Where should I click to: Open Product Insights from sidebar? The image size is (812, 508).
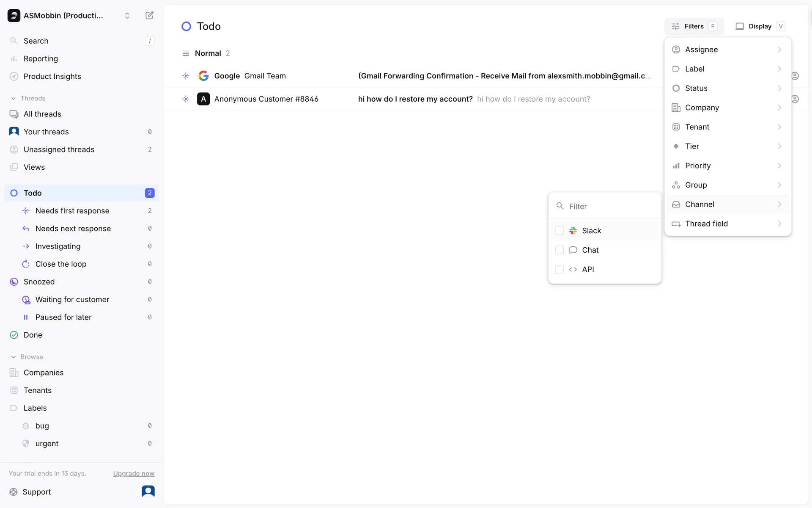(x=52, y=76)
